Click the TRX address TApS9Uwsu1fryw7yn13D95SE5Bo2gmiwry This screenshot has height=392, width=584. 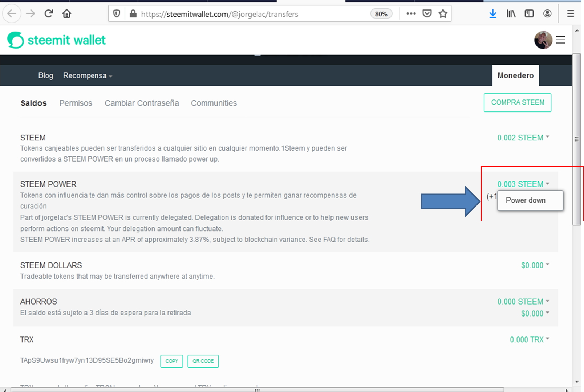coord(87,360)
